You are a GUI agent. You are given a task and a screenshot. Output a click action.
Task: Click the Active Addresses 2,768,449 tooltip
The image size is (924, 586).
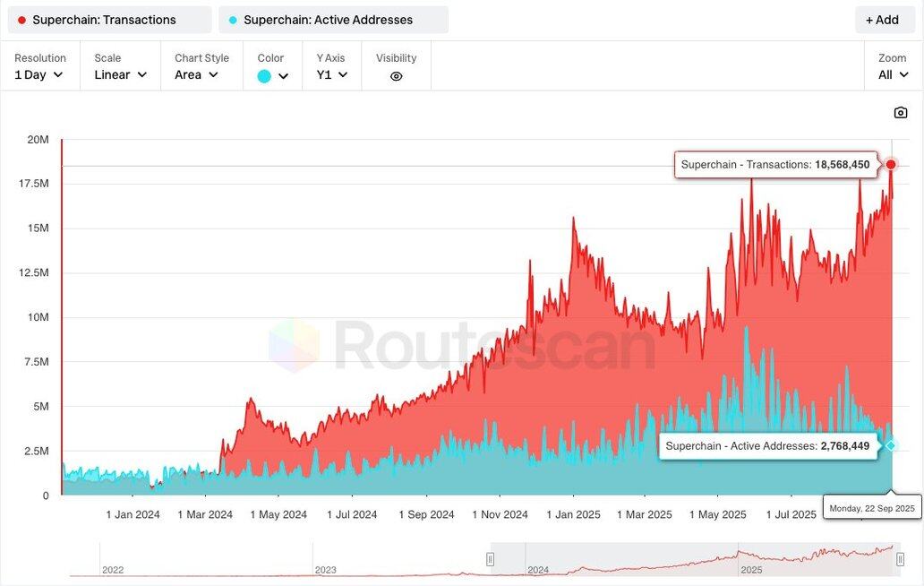768,445
